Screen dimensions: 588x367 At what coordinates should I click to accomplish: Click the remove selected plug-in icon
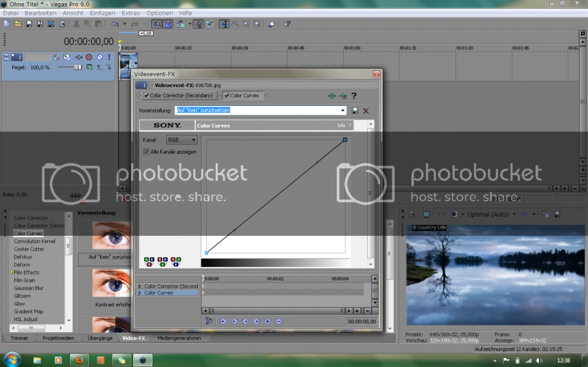point(343,96)
